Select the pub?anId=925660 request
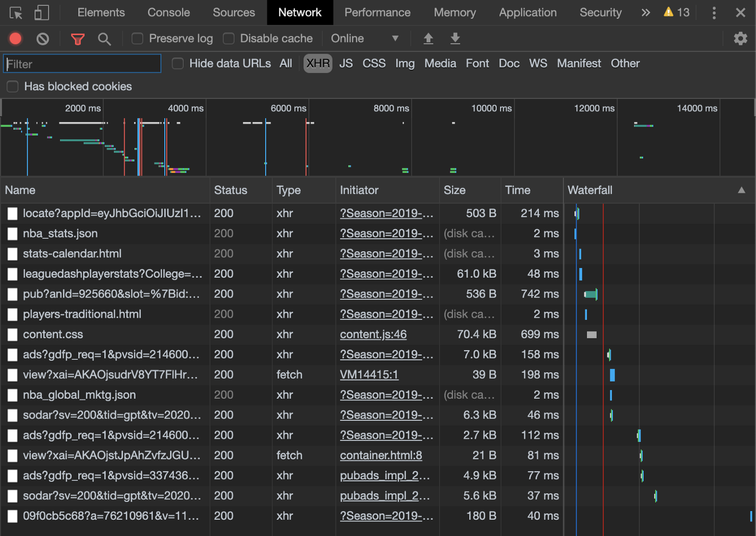This screenshot has width=756, height=536. point(111,294)
